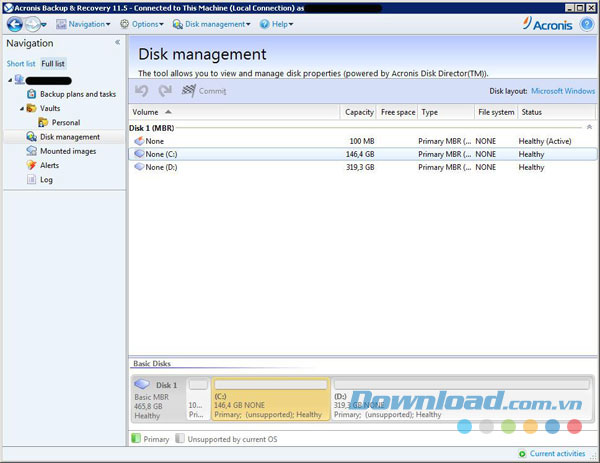Select the 100 MB partition block in disk map
This screenshot has height=463, width=600.
coord(198,399)
